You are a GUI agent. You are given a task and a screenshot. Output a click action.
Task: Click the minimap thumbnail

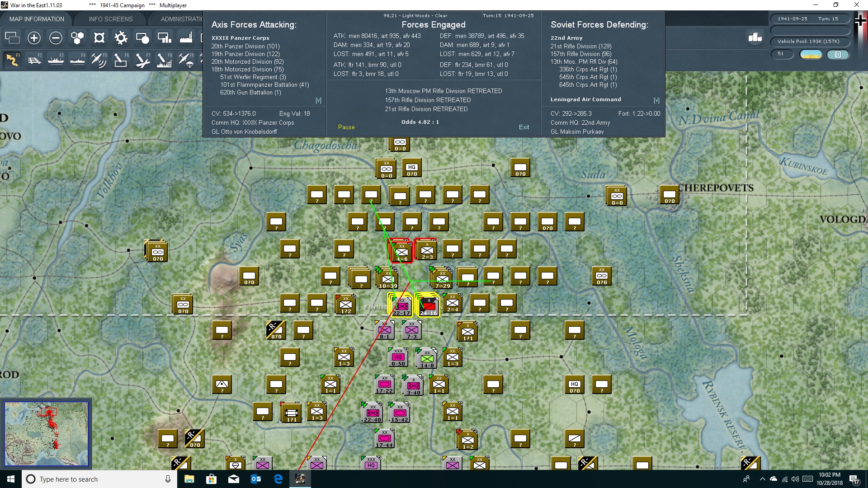click(x=47, y=434)
